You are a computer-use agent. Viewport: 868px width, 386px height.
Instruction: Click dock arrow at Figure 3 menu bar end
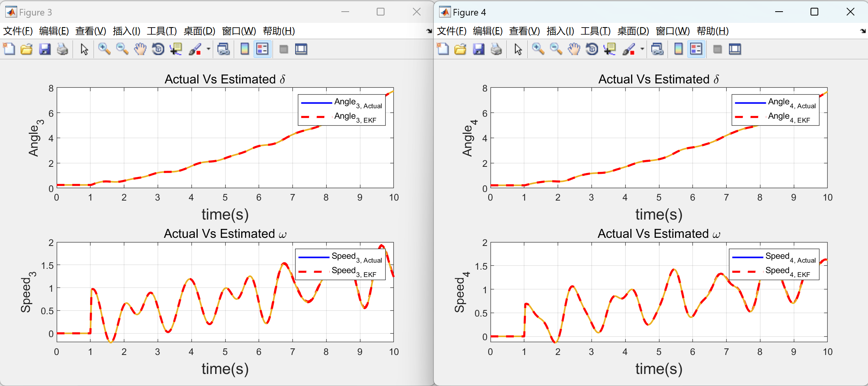(429, 31)
